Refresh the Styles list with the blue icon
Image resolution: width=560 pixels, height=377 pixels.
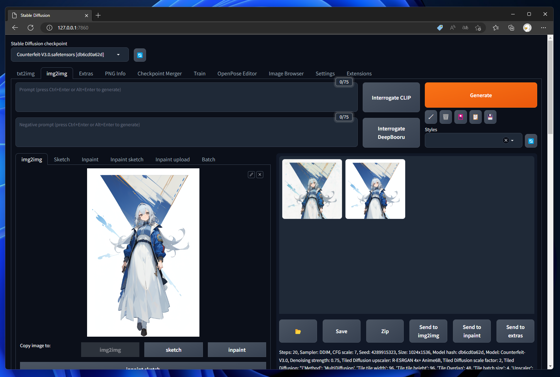point(531,141)
